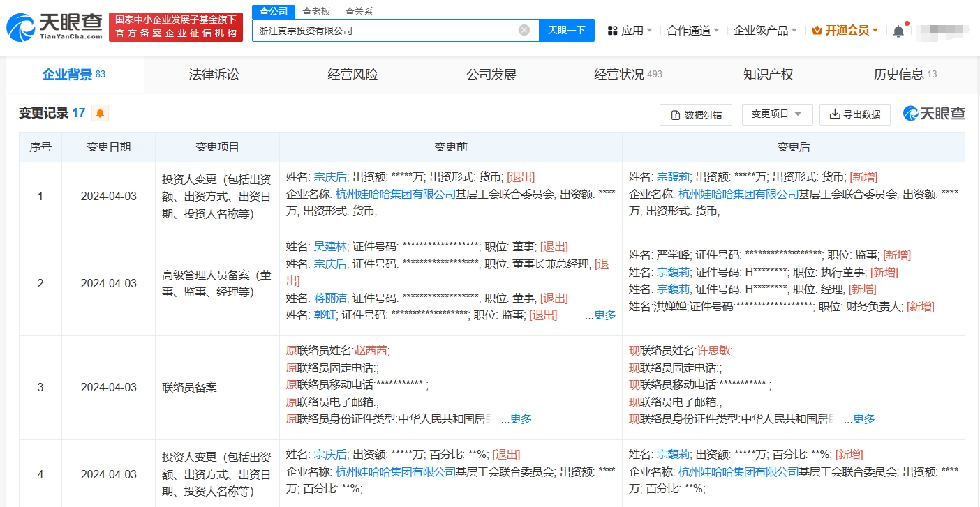The width and height of the screenshot is (980, 507).
Task: Click the 许思敏 current liaison name
Action: pyautogui.click(x=714, y=350)
